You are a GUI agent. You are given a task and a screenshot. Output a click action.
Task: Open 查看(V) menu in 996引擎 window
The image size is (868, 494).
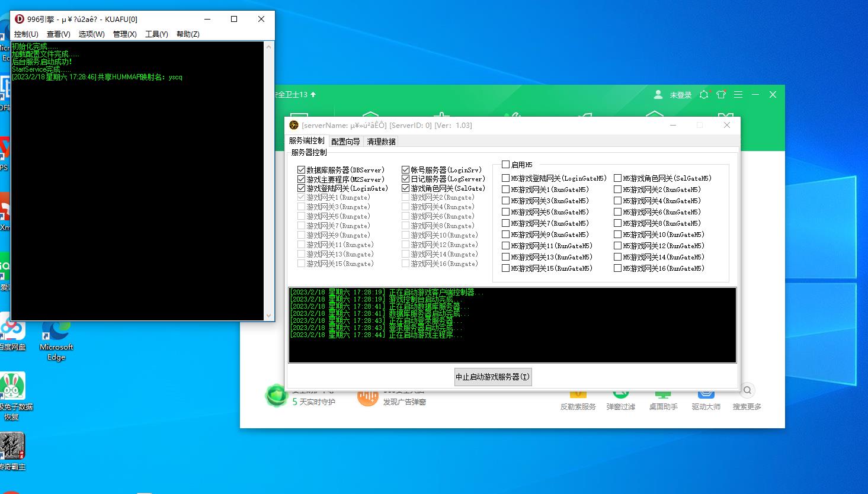(x=59, y=34)
